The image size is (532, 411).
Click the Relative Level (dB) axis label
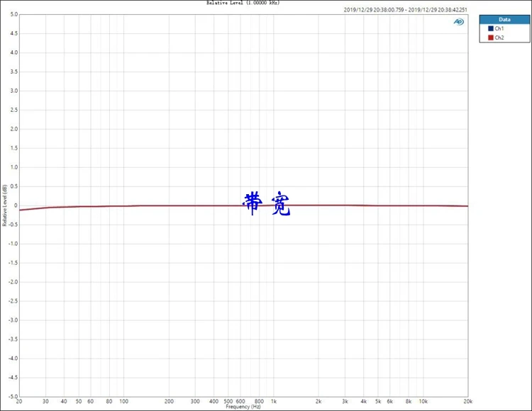pyautogui.click(x=5, y=205)
